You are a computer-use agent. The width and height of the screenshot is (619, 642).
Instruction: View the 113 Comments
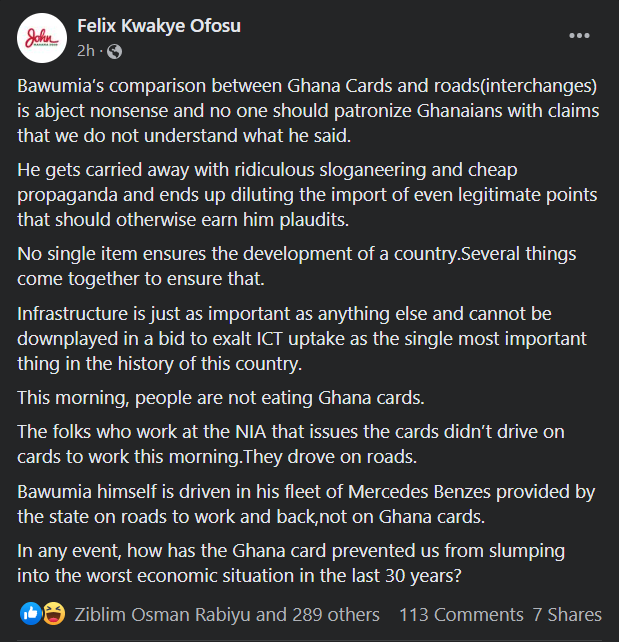(x=461, y=614)
